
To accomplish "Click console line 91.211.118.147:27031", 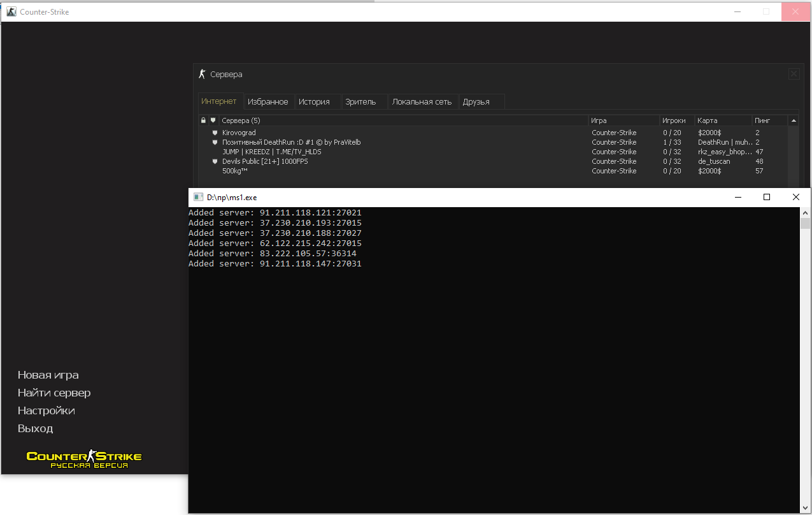I will [275, 263].
